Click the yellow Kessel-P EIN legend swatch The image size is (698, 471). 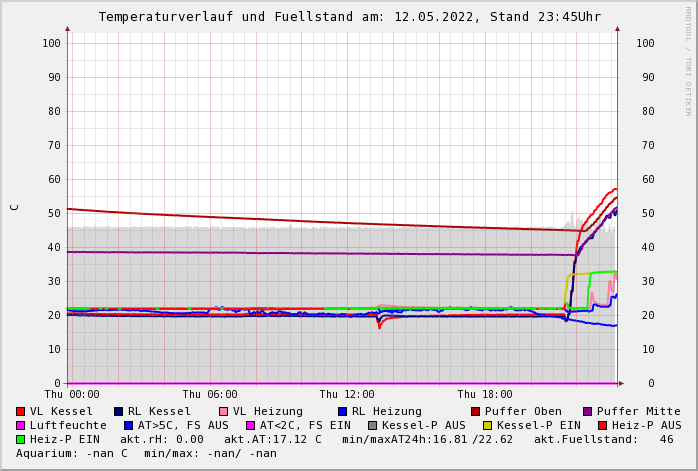[488, 425]
